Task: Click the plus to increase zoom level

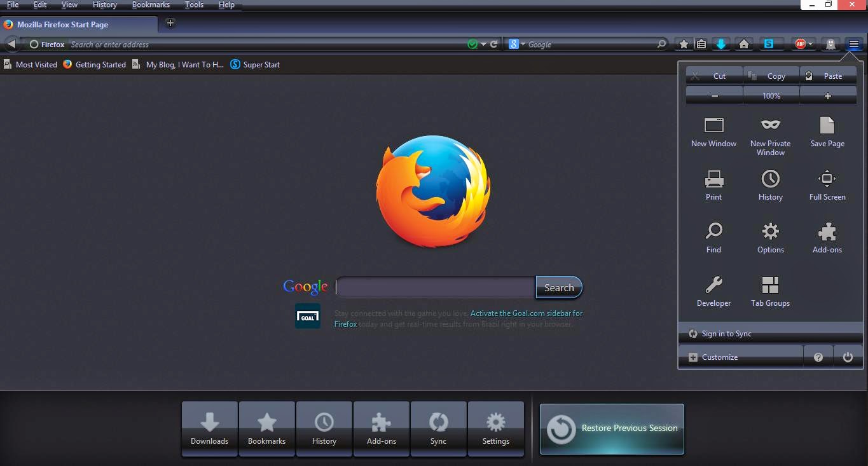Action: 827,95
